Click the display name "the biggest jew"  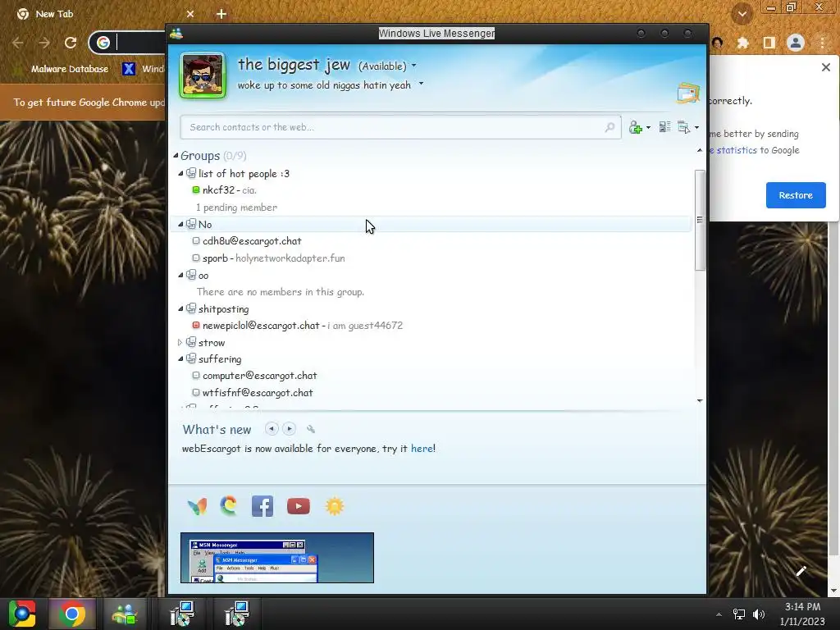[x=294, y=65]
